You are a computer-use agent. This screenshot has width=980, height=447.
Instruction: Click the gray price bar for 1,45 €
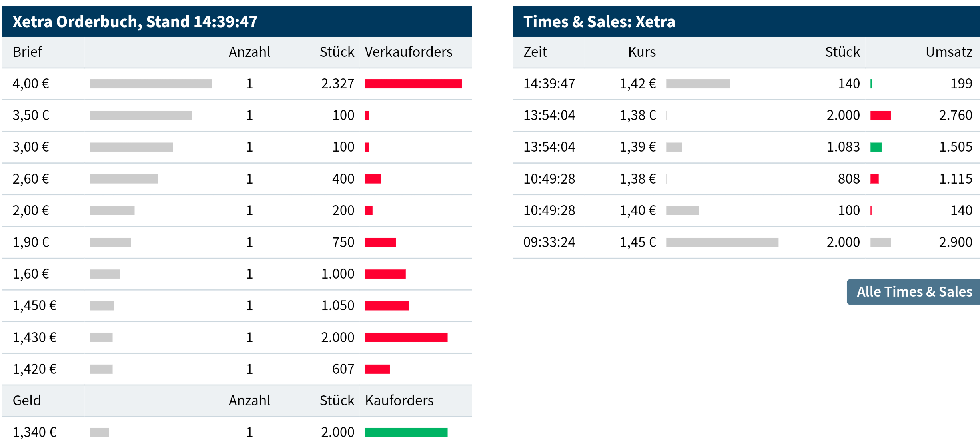click(x=722, y=242)
